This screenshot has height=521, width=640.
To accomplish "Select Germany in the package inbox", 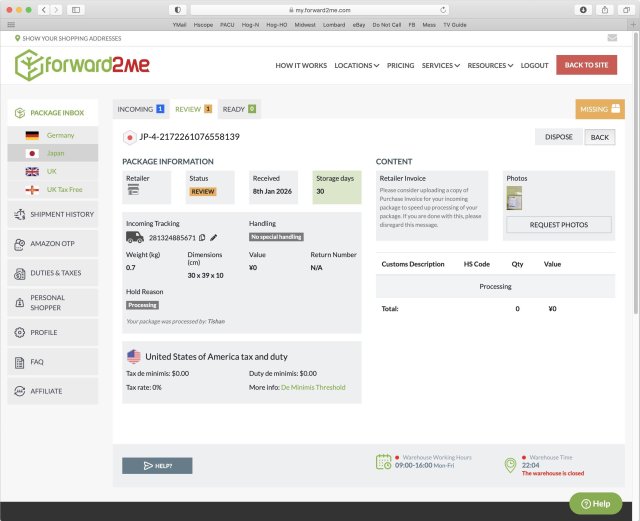I will 59,135.
